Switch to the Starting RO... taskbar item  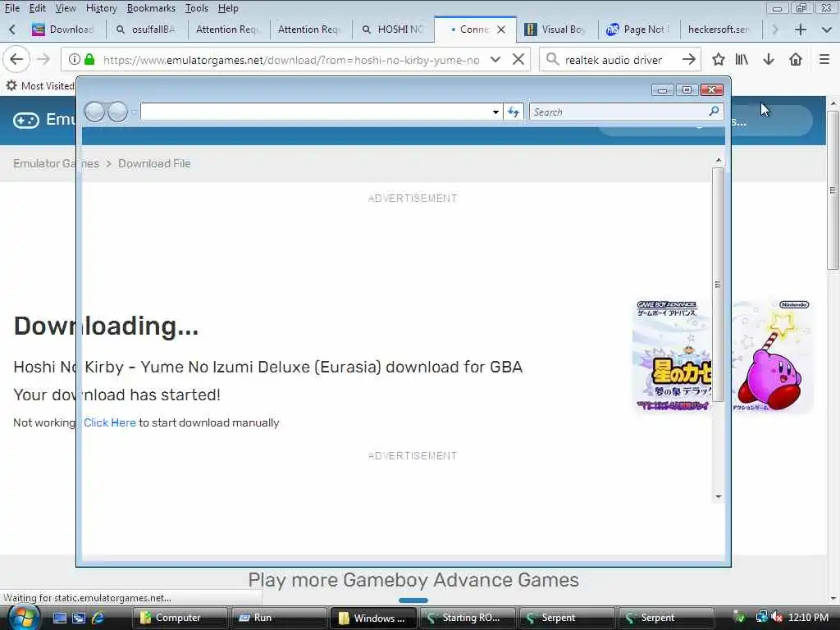click(467, 618)
